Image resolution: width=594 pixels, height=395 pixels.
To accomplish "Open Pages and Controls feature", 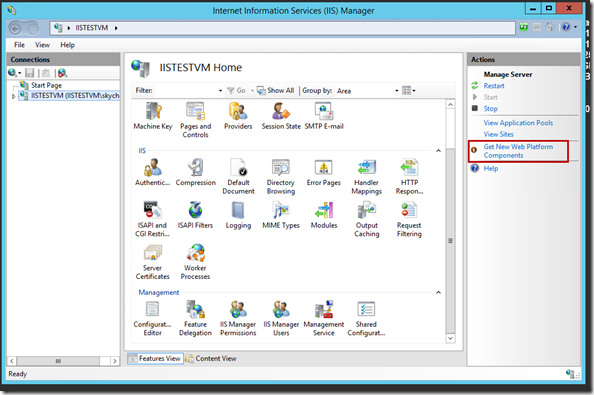I will coord(195,120).
